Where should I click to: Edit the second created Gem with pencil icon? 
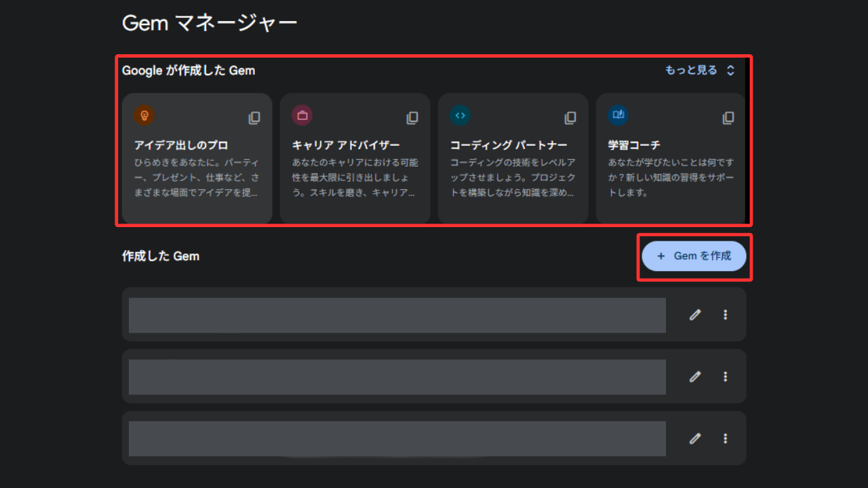click(694, 376)
